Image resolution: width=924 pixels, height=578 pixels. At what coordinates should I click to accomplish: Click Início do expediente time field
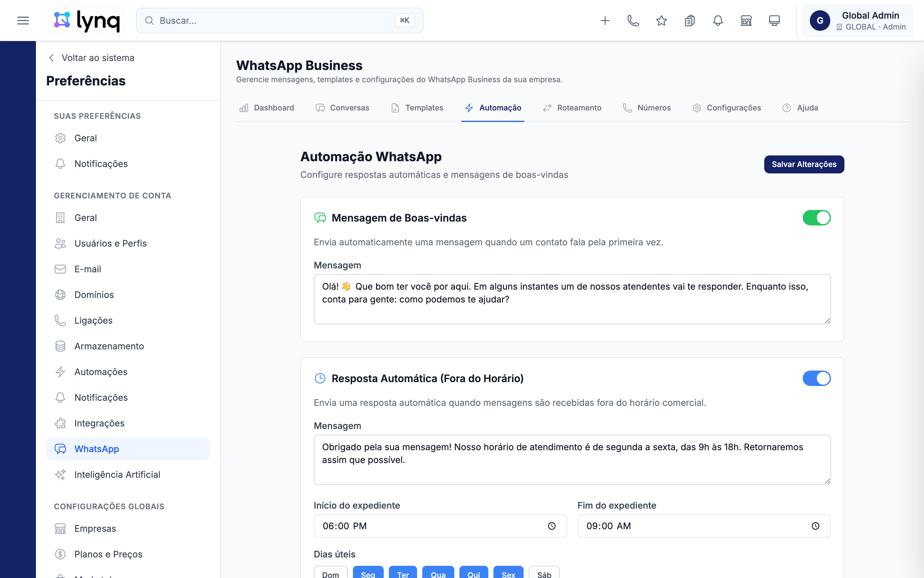(440, 526)
